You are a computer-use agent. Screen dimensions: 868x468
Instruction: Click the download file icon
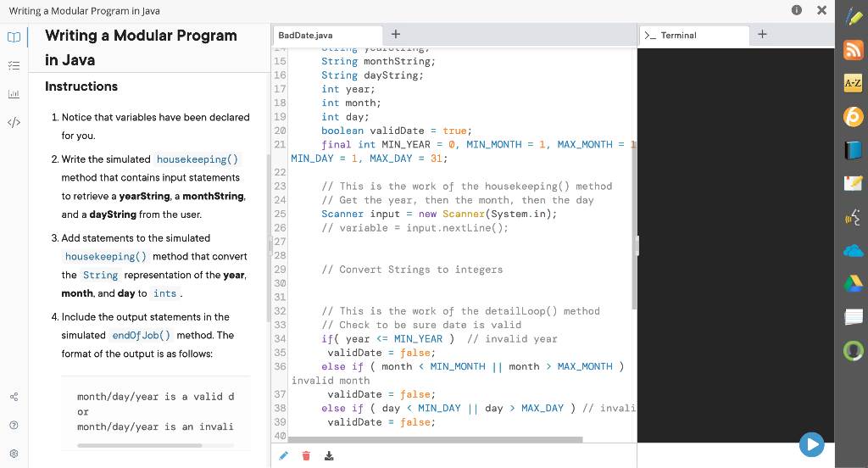click(329, 455)
